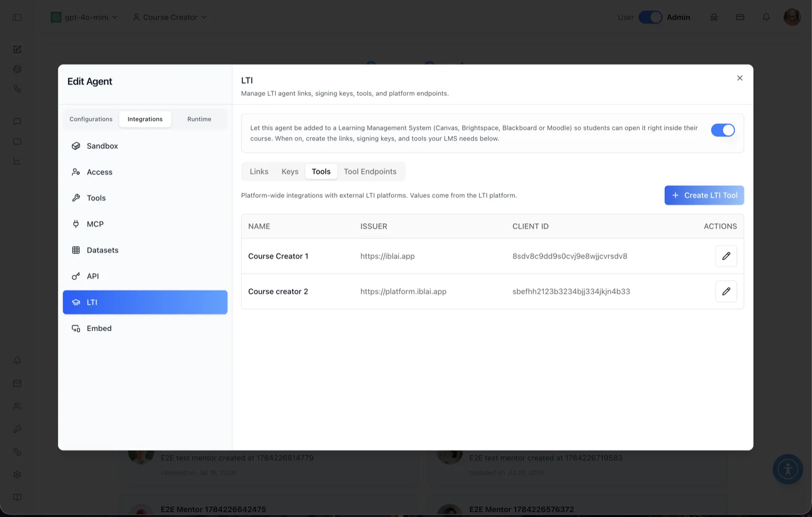Select the Tools LTI tab

coord(321,171)
